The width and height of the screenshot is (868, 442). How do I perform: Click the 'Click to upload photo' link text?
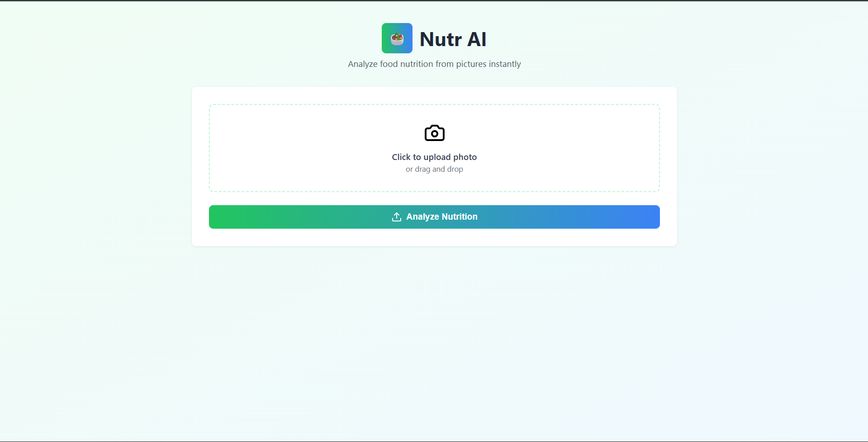[x=434, y=157]
